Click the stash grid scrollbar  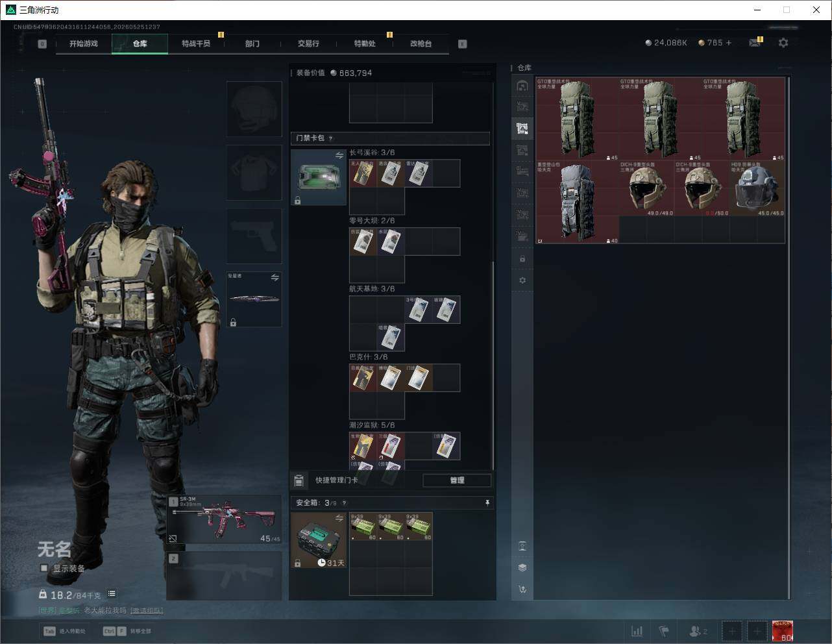tap(789, 338)
